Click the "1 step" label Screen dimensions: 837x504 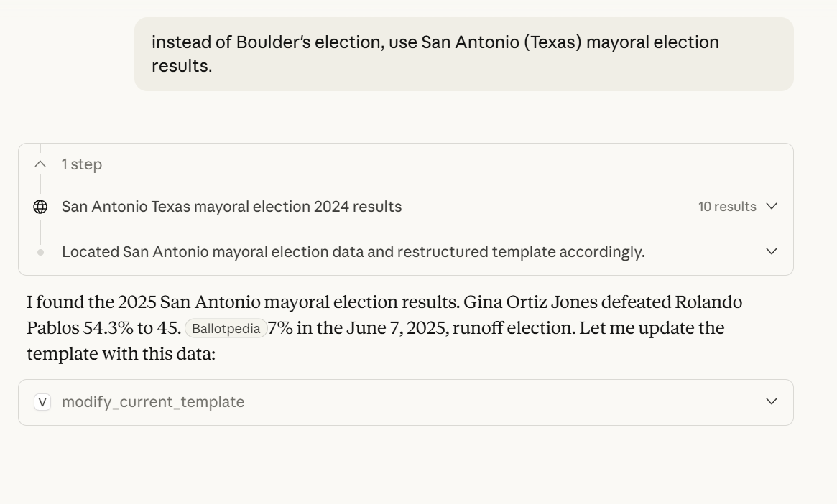tap(82, 164)
